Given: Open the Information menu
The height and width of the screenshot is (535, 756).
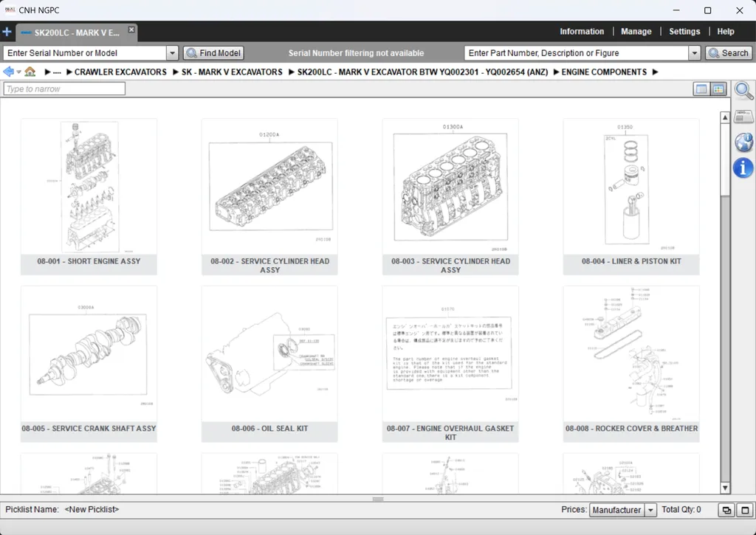Looking at the screenshot, I should point(582,31).
